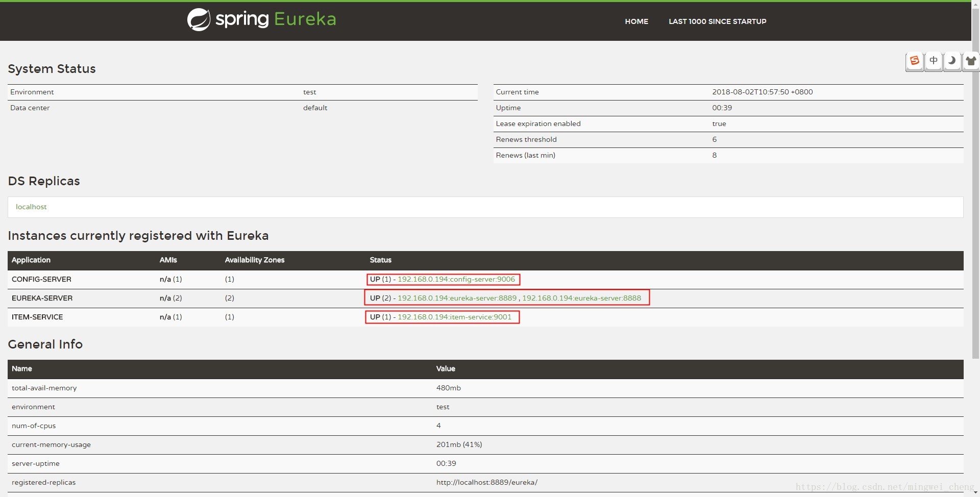Image resolution: width=980 pixels, height=497 pixels.
Task: Click Instances currently registered with Eureka heading
Action: click(138, 236)
